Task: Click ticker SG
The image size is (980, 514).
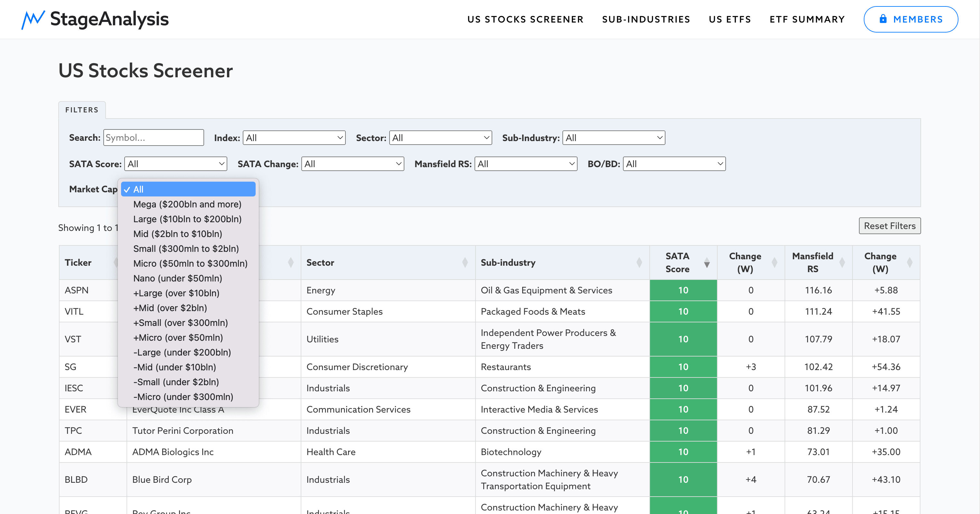Action: coord(71,367)
